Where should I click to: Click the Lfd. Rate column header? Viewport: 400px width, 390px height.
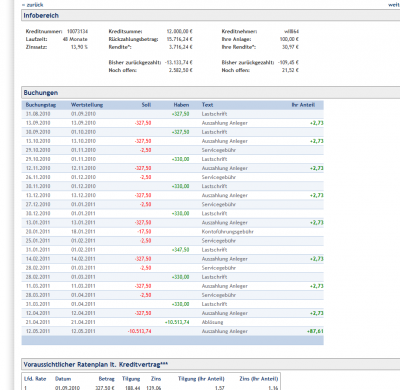[35, 379]
